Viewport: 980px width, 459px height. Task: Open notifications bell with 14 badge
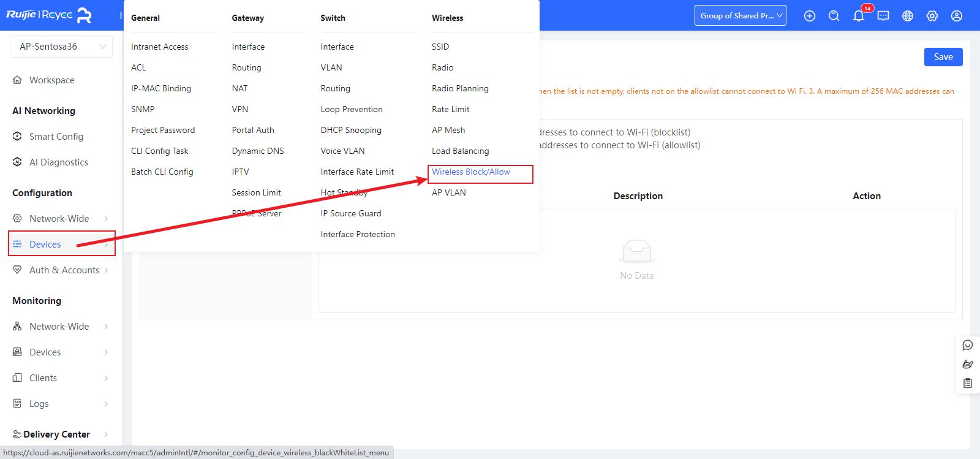[x=859, y=16]
